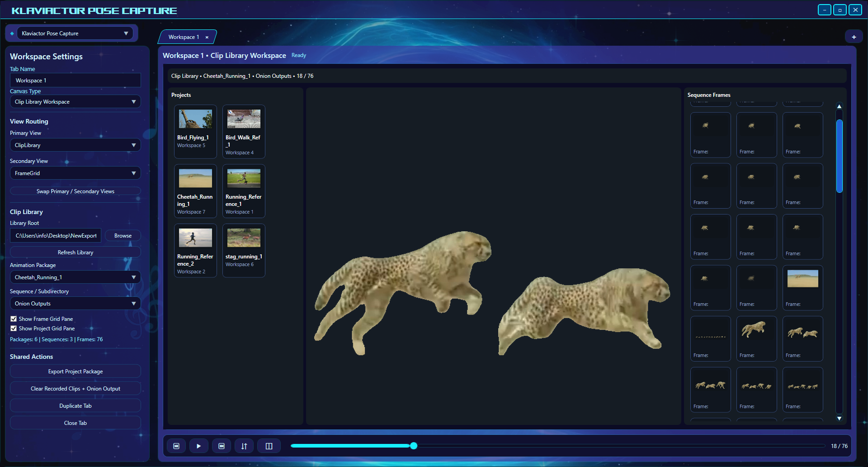The height and width of the screenshot is (467, 868).
Task: Expand the Primary View dropdown
Action: pos(75,145)
